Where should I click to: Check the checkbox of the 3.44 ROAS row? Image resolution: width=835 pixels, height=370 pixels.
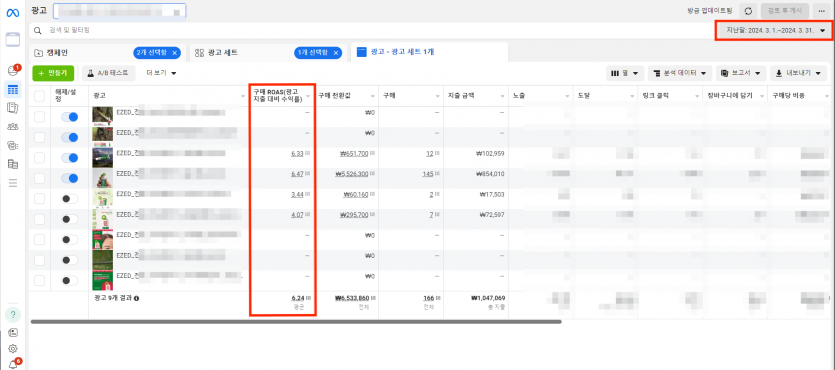[x=40, y=199]
